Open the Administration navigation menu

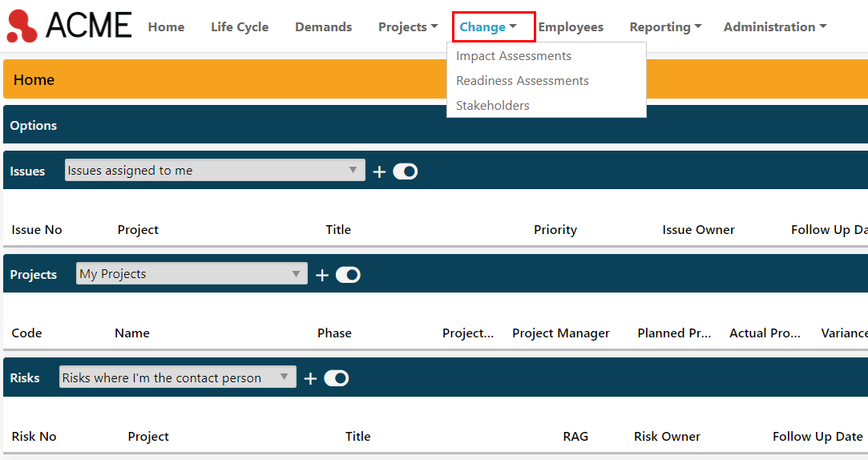tap(775, 26)
